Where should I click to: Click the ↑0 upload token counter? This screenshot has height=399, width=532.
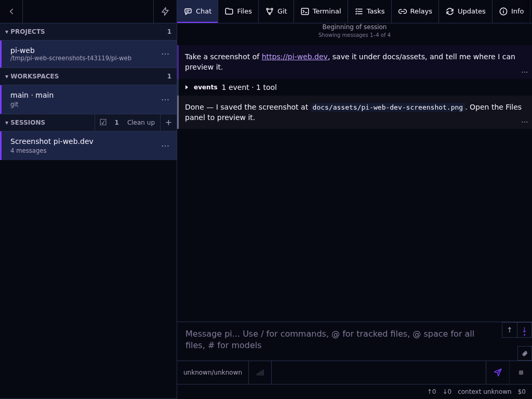(x=432, y=392)
